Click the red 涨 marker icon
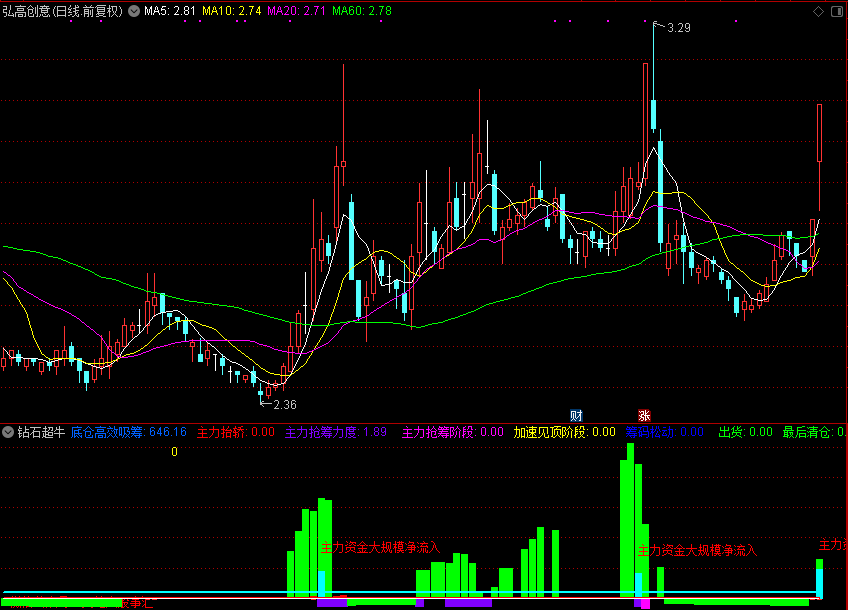Screen dimensions: 848x610 (644, 415)
